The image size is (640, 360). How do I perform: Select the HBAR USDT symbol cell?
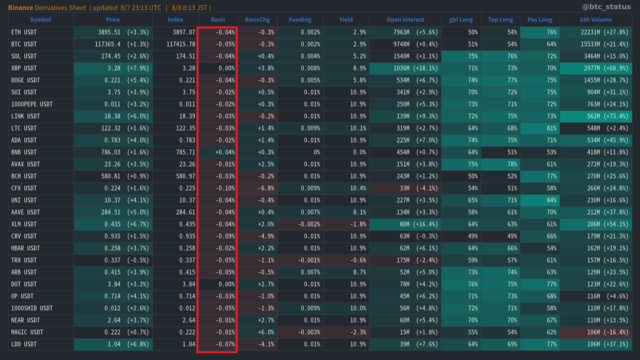[x=41, y=248]
